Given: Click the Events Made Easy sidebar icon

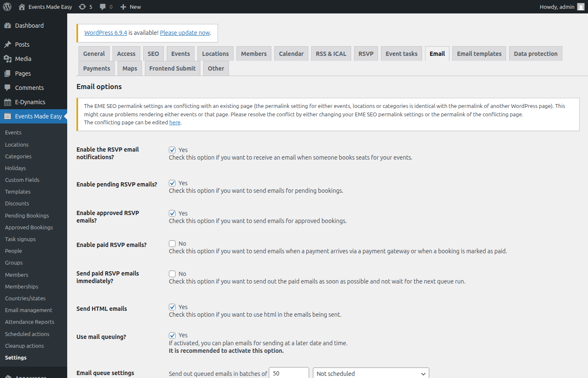Looking at the screenshot, I should [8, 116].
